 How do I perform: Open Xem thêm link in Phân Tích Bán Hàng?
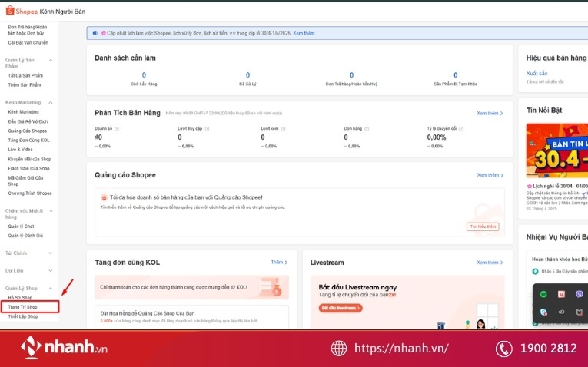(x=490, y=113)
